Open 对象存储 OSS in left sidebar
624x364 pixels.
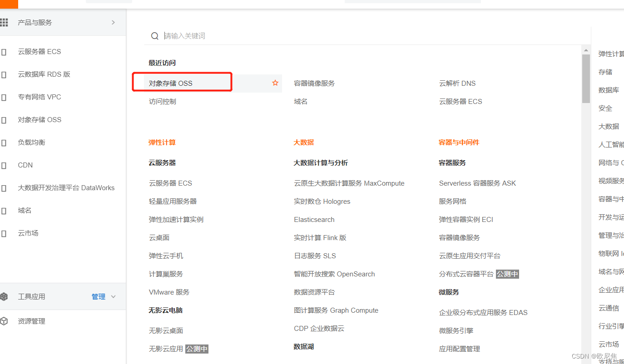pos(40,120)
